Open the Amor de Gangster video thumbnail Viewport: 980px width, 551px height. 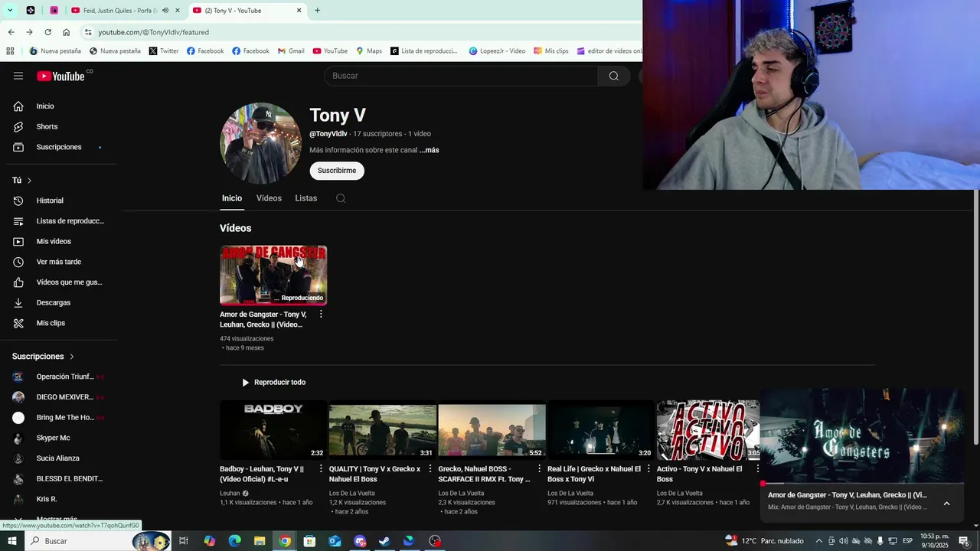[273, 275]
